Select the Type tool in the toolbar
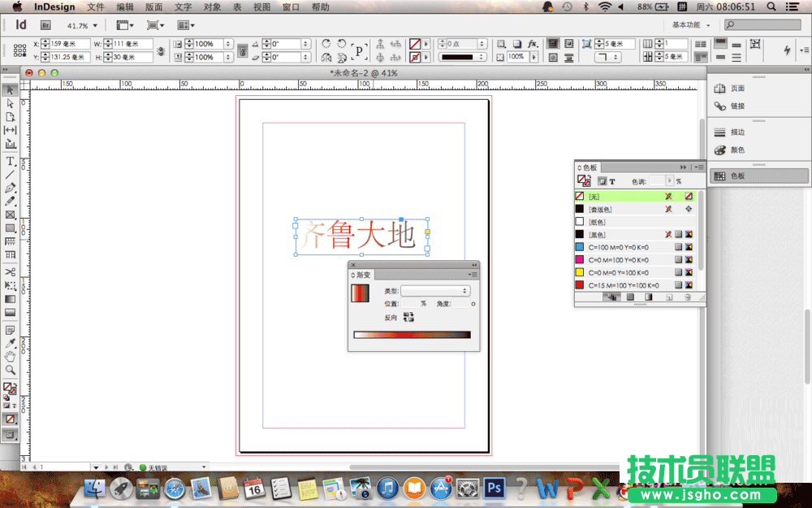The width and height of the screenshot is (812, 508). tap(10, 162)
